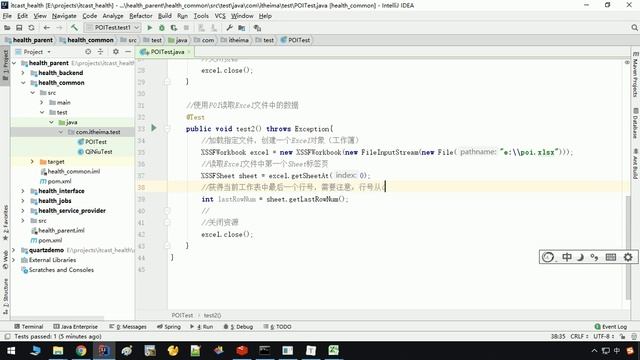This screenshot has width=640, height=360.
Task: Expand the target folder node
Action: 32,162
